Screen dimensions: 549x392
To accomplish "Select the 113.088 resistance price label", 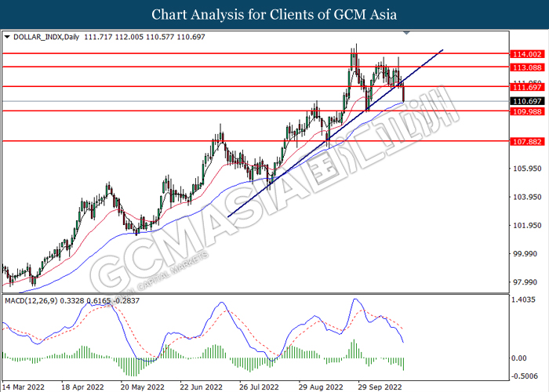I will (x=527, y=67).
